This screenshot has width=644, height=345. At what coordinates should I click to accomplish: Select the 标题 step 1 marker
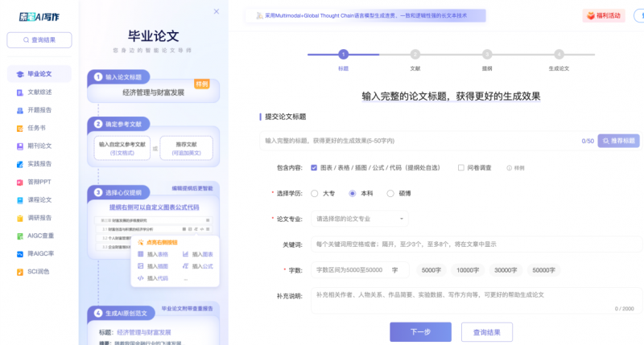point(344,54)
